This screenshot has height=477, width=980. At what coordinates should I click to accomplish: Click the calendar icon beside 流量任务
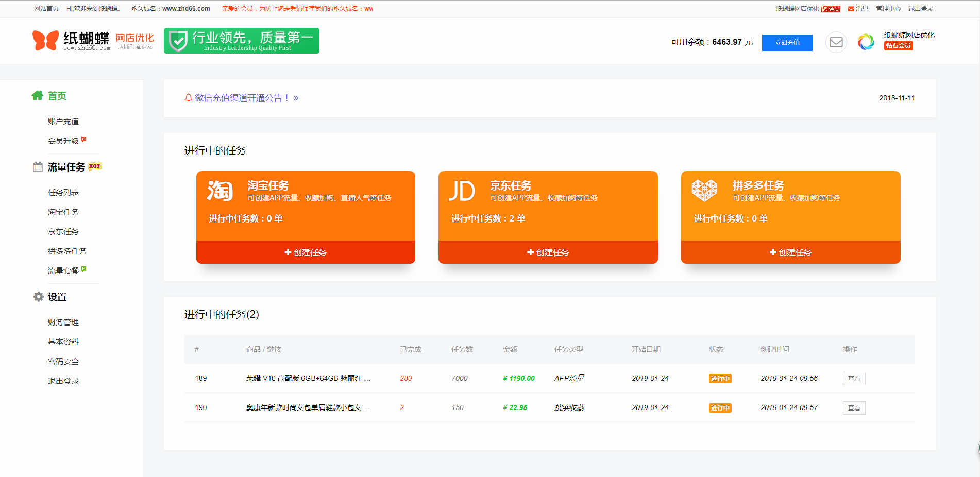point(38,167)
